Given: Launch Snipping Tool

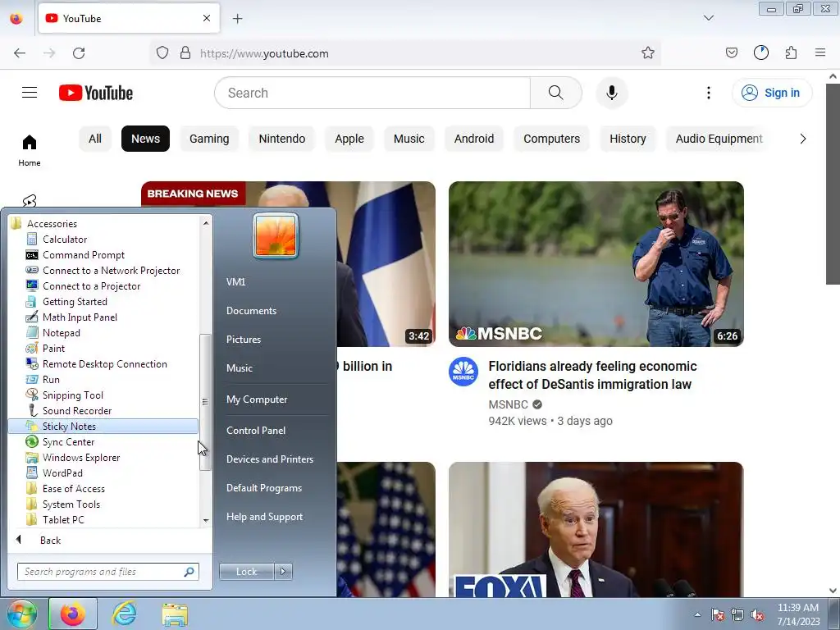Looking at the screenshot, I should (73, 395).
